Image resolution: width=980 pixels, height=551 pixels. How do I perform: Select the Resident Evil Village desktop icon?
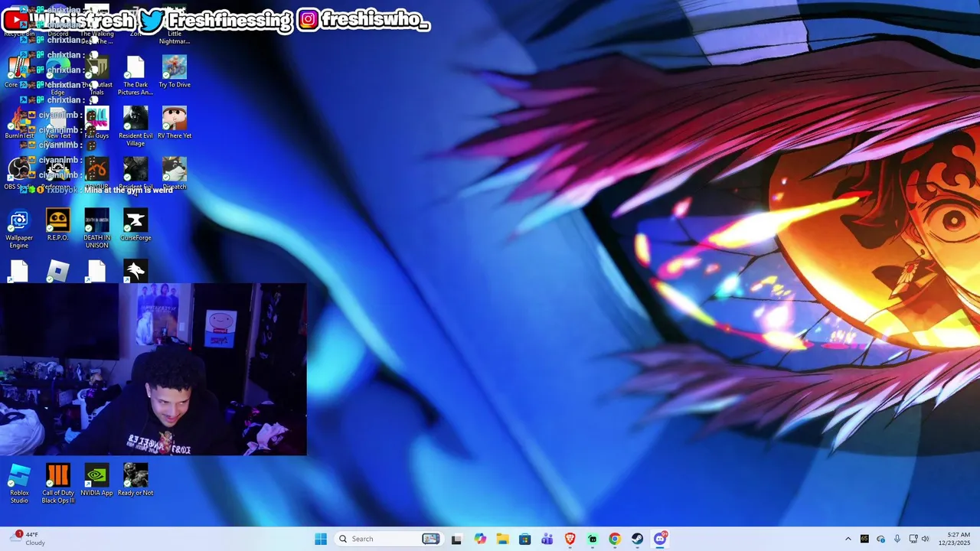tap(136, 126)
